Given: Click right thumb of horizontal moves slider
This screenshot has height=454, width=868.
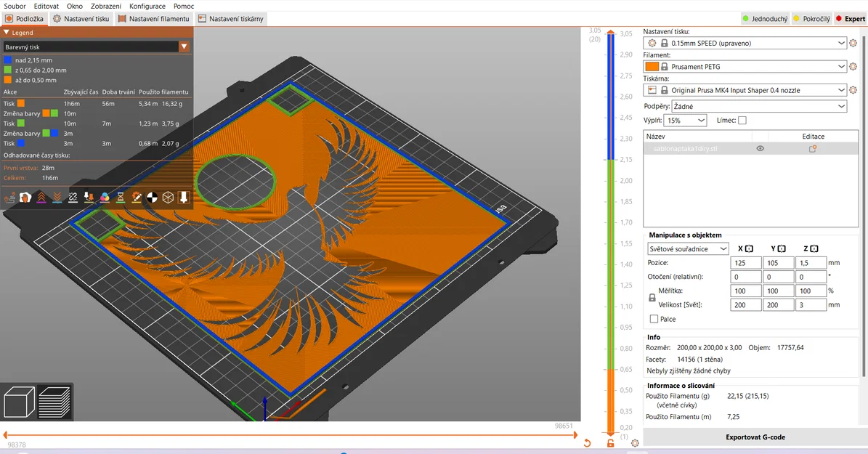Looking at the screenshot, I should coord(575,435).
